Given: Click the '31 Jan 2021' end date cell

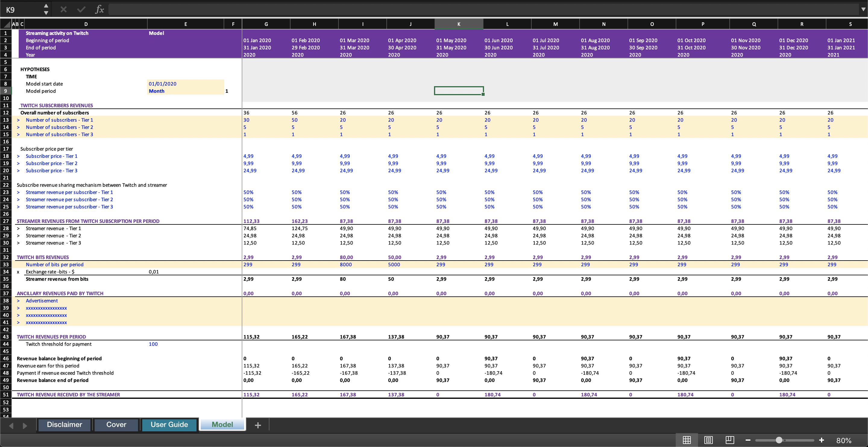Looking at the screenshot, I should pyautogui.click(x=841, y=48).
